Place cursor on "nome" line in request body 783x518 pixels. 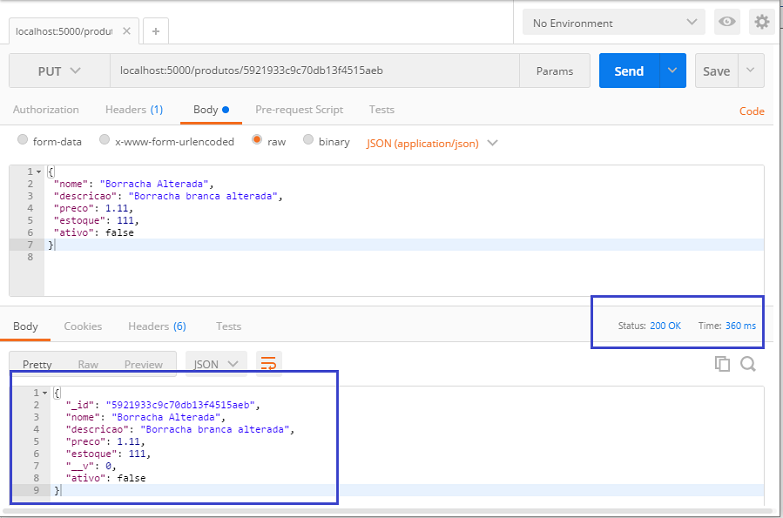[x=134, y=184]
